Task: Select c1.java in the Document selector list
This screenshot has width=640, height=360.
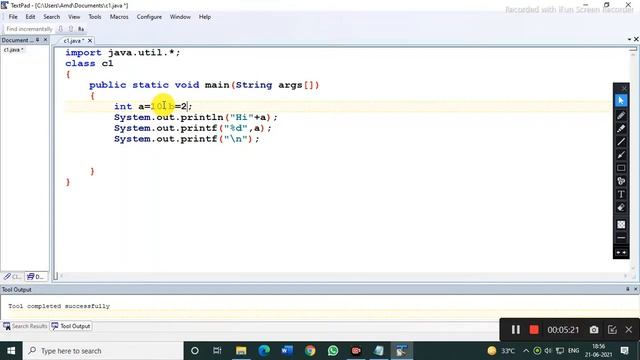Action: pos(14,50)
